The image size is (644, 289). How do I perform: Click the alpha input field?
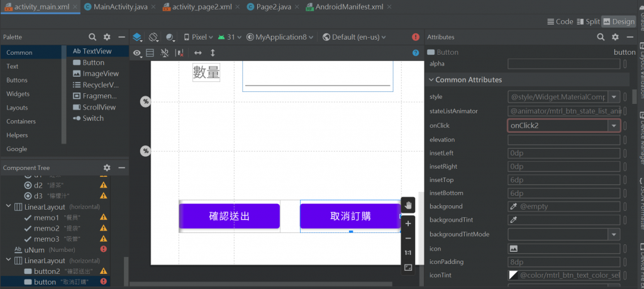(x=564, y=64)
